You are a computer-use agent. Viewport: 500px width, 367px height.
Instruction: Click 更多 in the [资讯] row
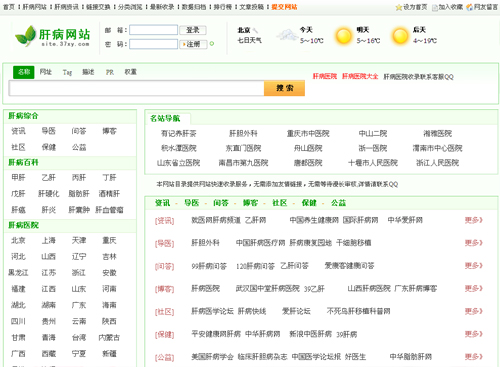coord(474,220)
